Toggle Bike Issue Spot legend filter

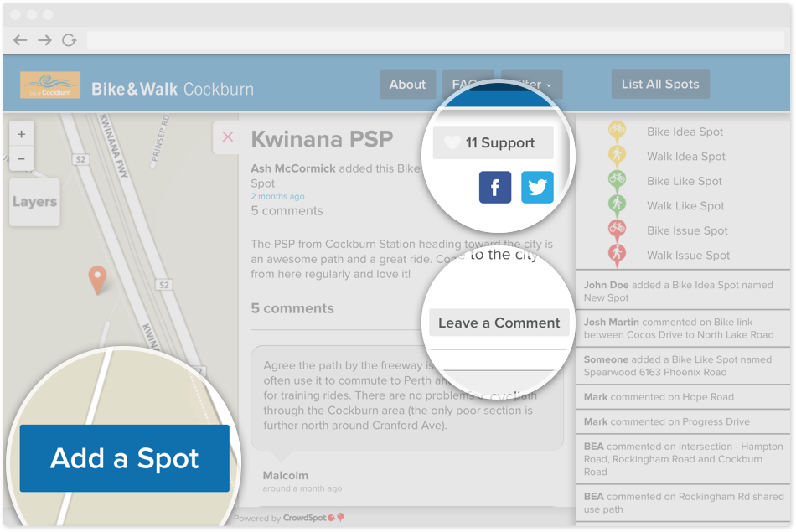tap(668, 231)
